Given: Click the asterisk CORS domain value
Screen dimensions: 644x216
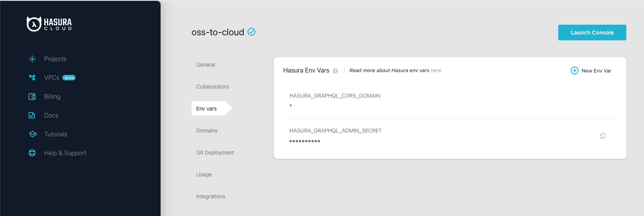Looking at the screenshot, I should (x=291, y=106).
